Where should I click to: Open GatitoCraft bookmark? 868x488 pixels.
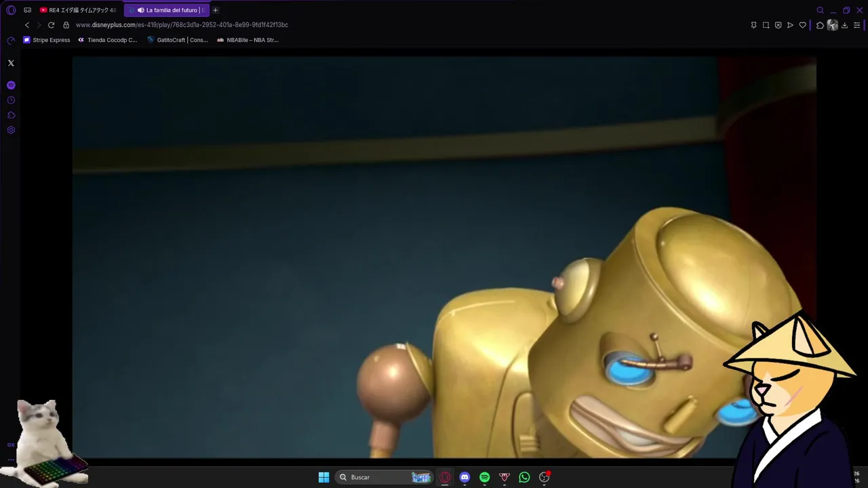click(178, 40)
